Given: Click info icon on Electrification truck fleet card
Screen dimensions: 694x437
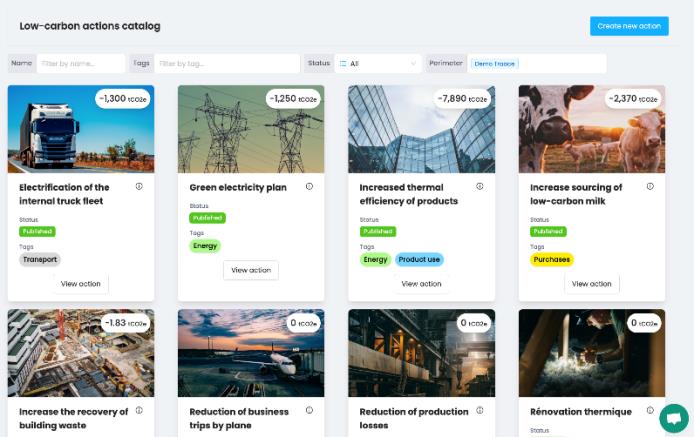Looking at the screenshot, I should [139, 186].
